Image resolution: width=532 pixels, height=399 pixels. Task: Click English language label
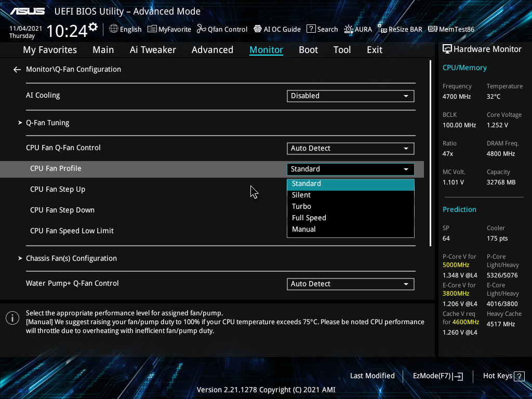(x=130, y=30)
